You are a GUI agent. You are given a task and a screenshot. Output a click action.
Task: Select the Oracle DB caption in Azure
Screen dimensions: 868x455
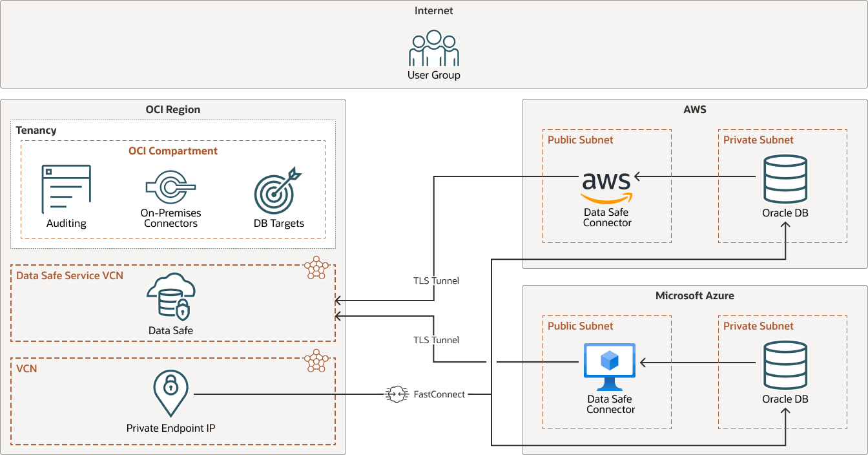[785, 399]
